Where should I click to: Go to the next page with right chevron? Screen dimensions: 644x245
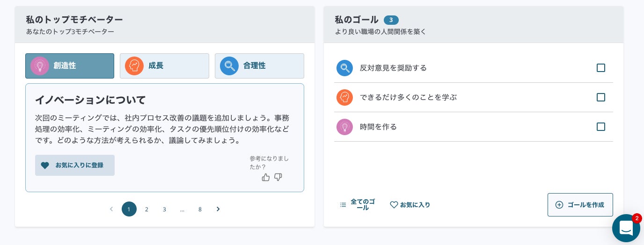pyautogui.click(x=218, y=209)
